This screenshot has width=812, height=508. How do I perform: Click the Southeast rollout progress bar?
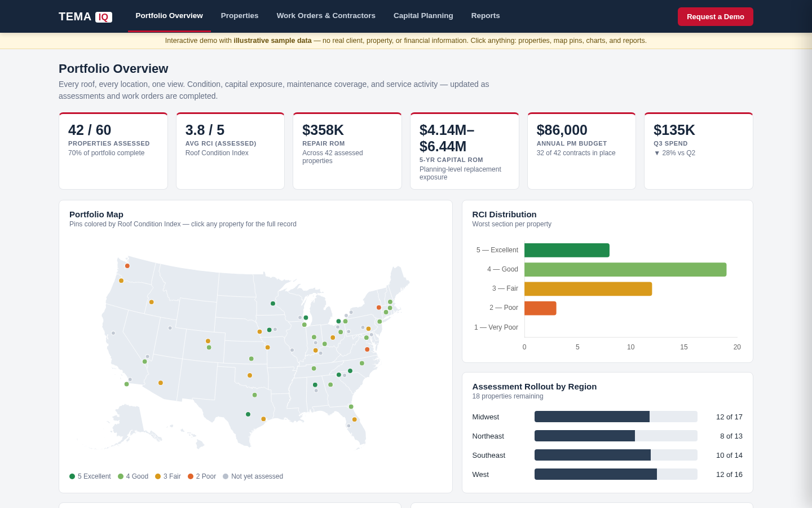pos(616,455)
